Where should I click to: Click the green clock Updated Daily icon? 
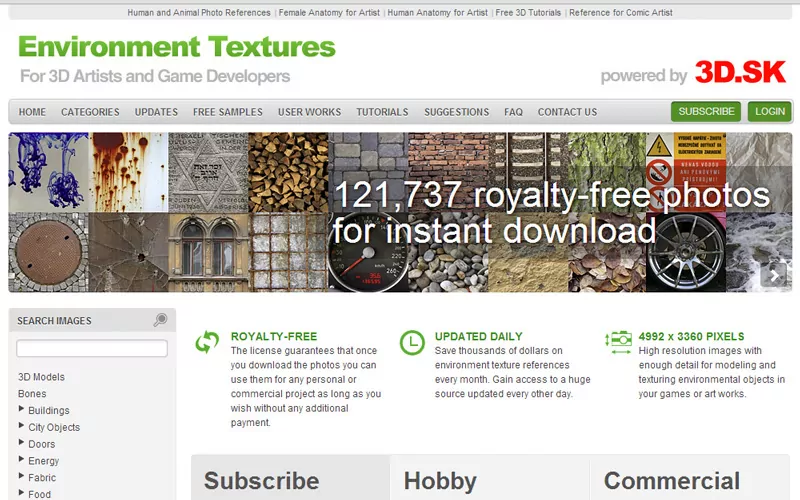coord(411,343)
